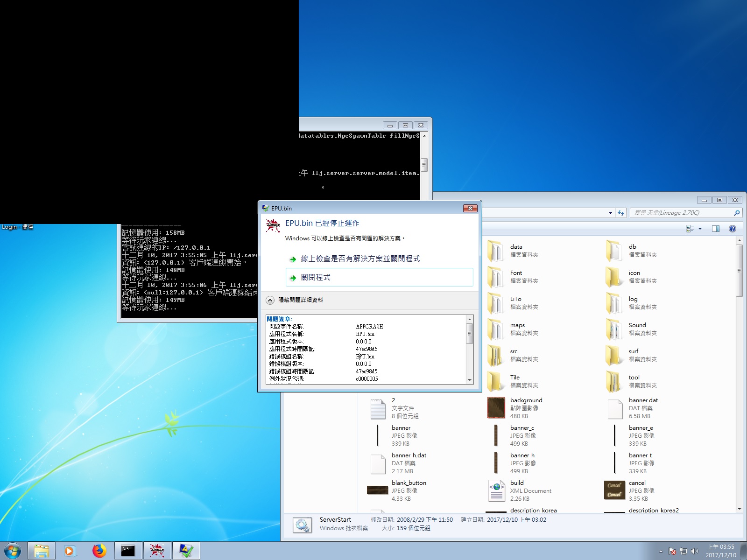747x560 pixels.
Task: Select the banner_c JPEG file
Action: pyautogui.click(x=496, y=435)
